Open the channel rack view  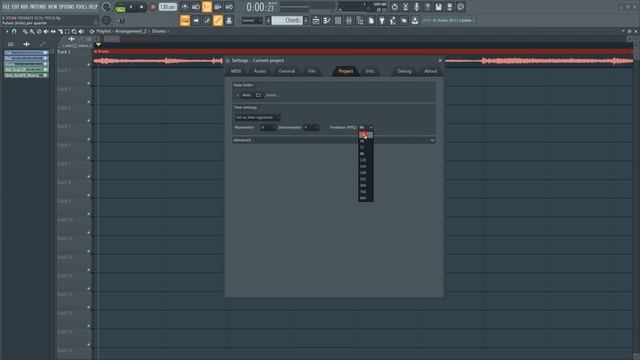point(338,20)
